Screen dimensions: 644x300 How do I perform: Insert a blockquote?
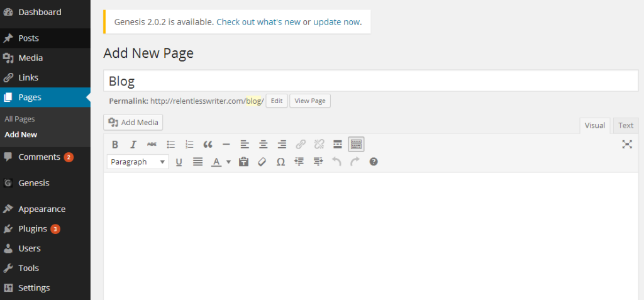(x=208, y=144)
